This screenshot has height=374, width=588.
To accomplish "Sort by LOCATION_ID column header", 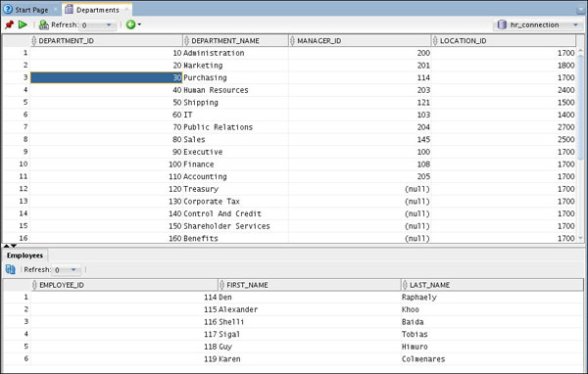I will coord(504,40).
